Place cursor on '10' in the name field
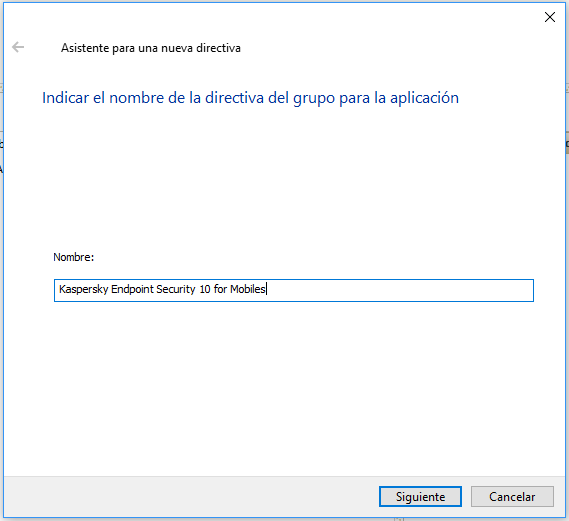 coord(205,289)
